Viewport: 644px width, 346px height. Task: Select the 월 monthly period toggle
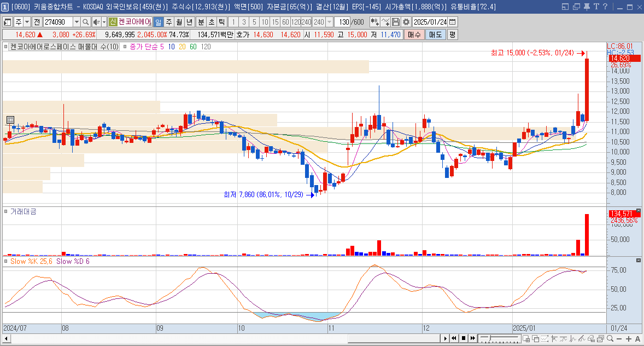(179, 22)
